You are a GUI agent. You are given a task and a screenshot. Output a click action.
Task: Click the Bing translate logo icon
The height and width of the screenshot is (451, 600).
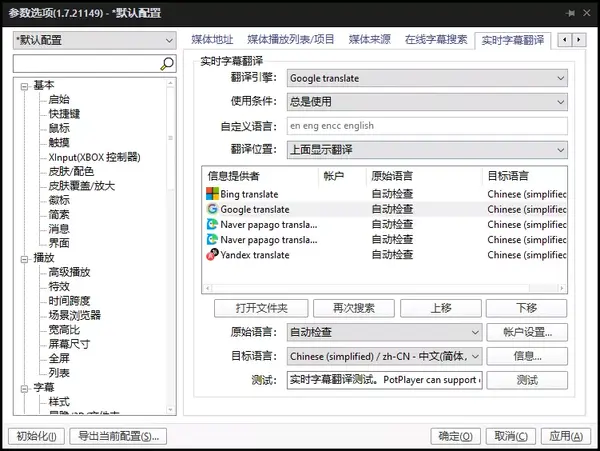click(x=212, y=194)
